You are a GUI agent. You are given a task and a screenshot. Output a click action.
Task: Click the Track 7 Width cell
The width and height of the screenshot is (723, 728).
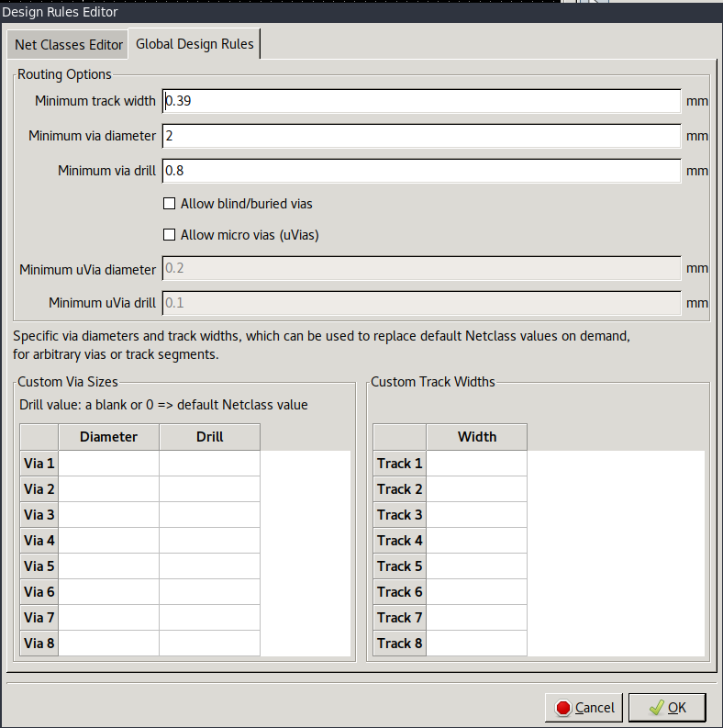click(476, 618)
